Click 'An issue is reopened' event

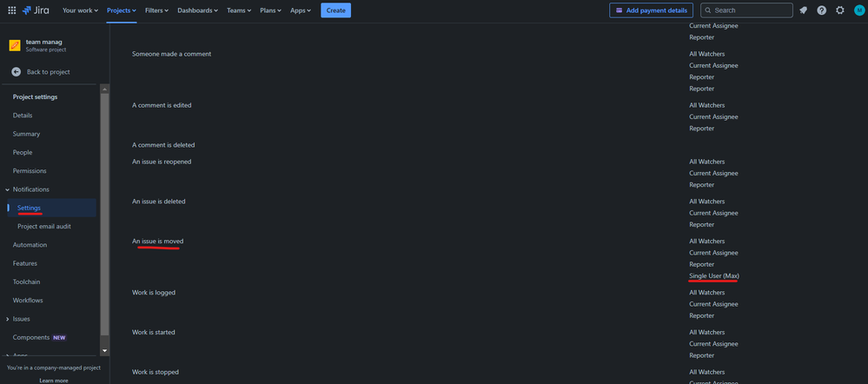(x=162, y=162)
